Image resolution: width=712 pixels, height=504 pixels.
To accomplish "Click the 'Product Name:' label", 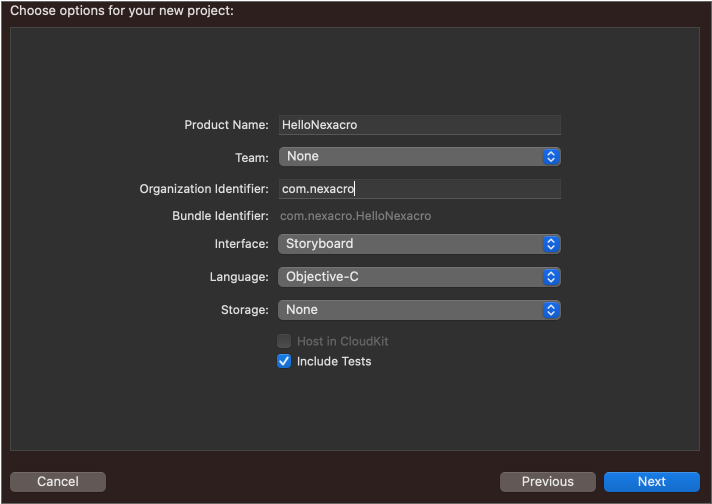I will tap(226, 125).
